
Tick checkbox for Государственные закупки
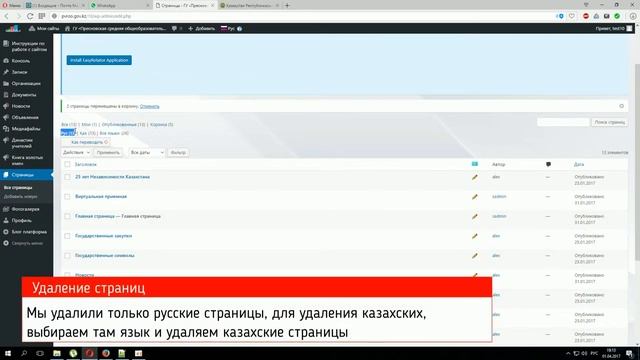coord(67,236)
